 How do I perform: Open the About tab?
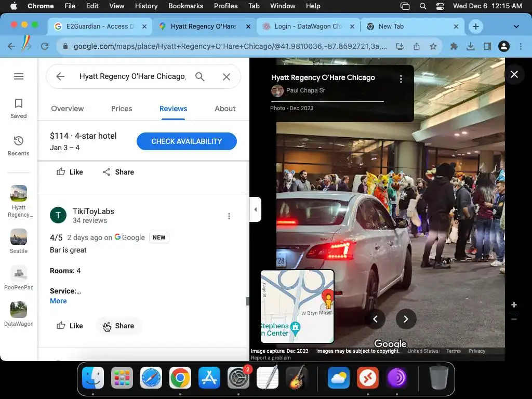click(225, 109)
